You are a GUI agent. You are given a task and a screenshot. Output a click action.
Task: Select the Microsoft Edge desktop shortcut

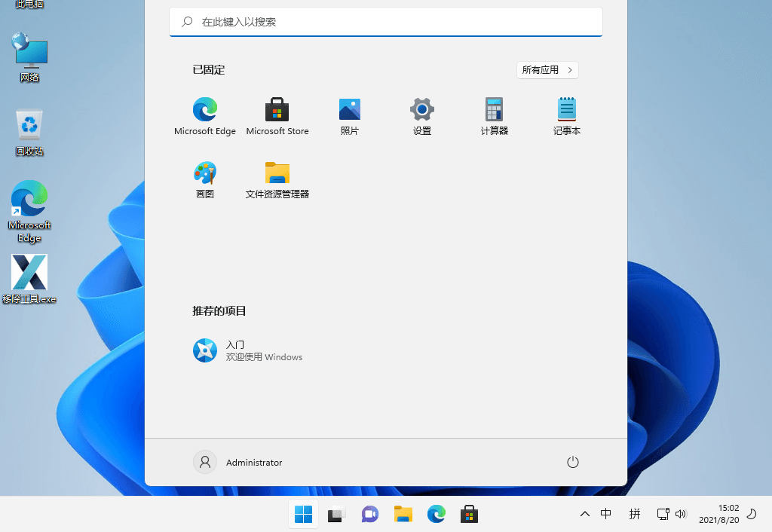tap(29, 212)
